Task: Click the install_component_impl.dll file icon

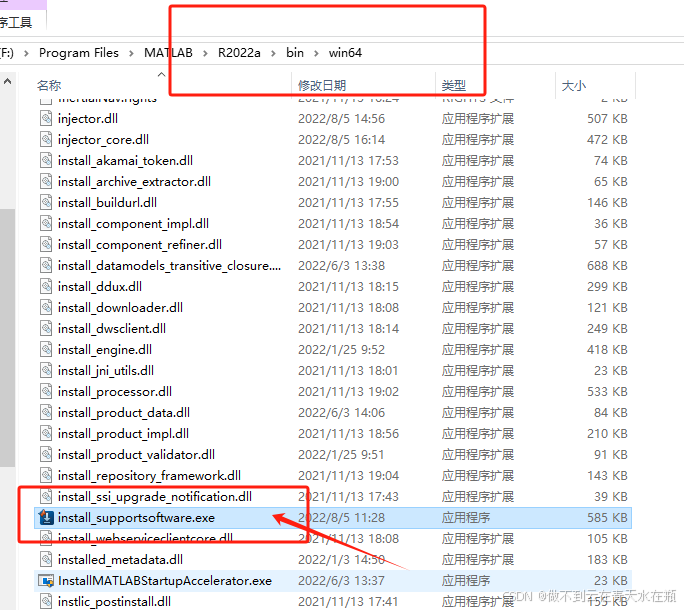Action: point(46,223)
